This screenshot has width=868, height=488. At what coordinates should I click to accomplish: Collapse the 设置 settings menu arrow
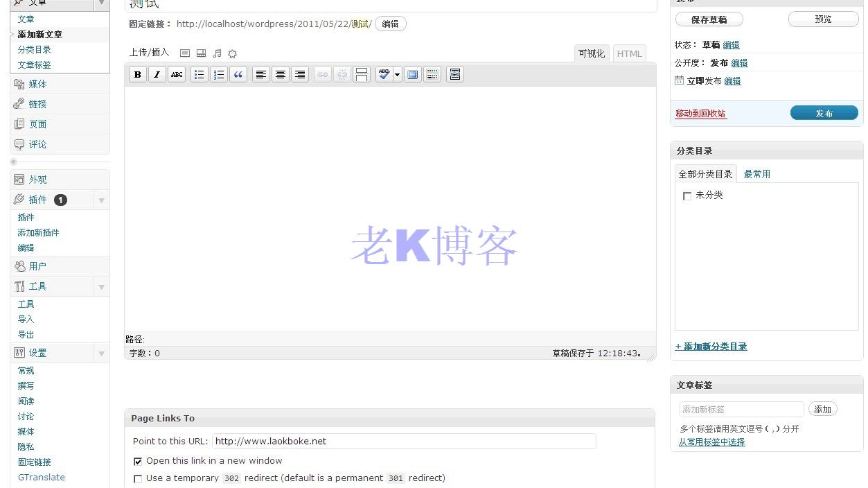coord(101,354)
